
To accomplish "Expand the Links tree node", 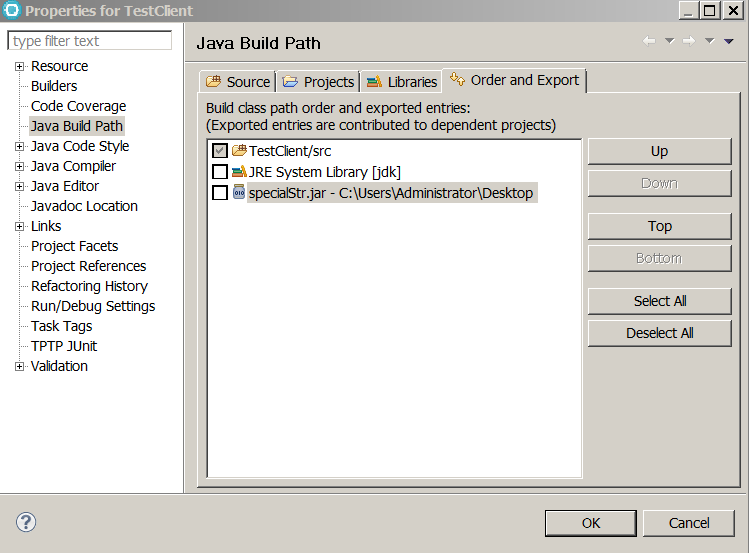I will pyautogui.click(x=19, y=226).
